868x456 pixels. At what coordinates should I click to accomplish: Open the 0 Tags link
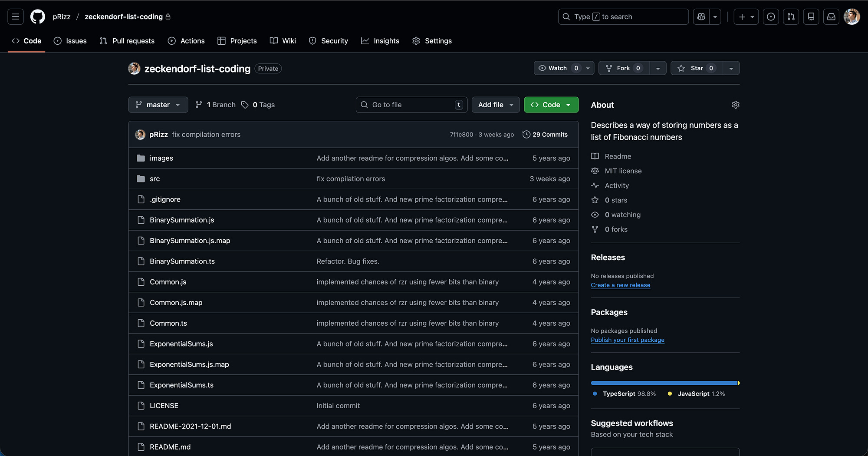258,105
